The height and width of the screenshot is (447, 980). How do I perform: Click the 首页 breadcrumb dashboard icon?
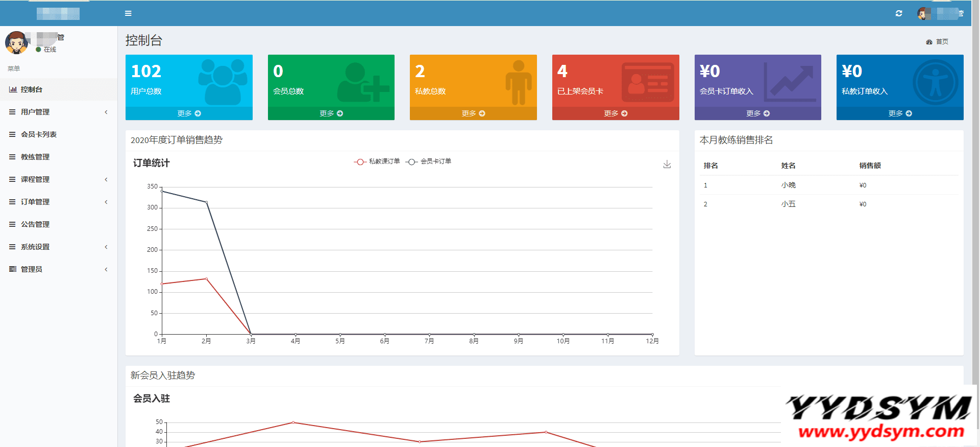click(x=929, y=42)
